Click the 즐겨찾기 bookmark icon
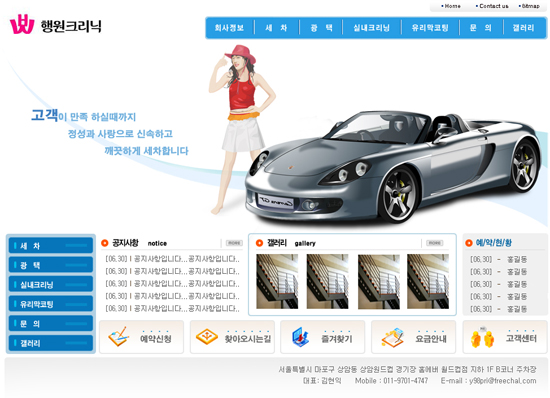 (x=300, y=337)
